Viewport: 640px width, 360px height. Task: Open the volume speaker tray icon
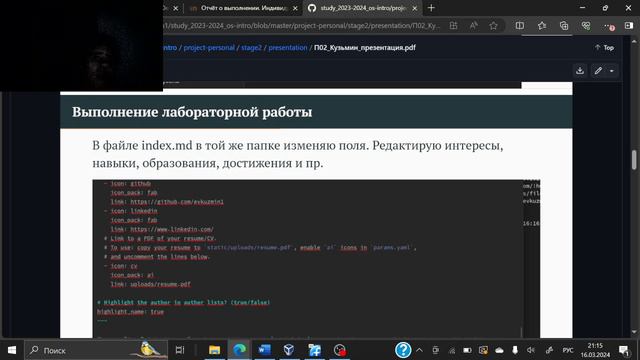coord(531,350)
